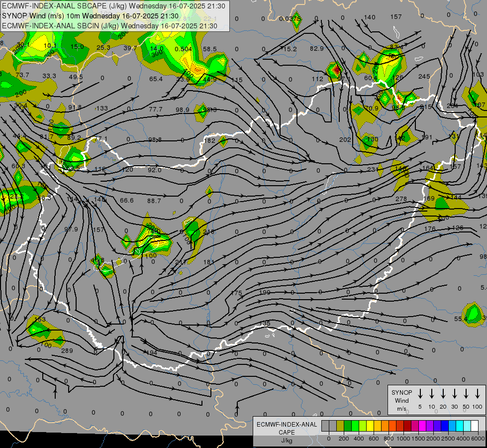This screenshot has height=448, width=487.
Task: Click the map value 231
Action: tap(373, 169)
